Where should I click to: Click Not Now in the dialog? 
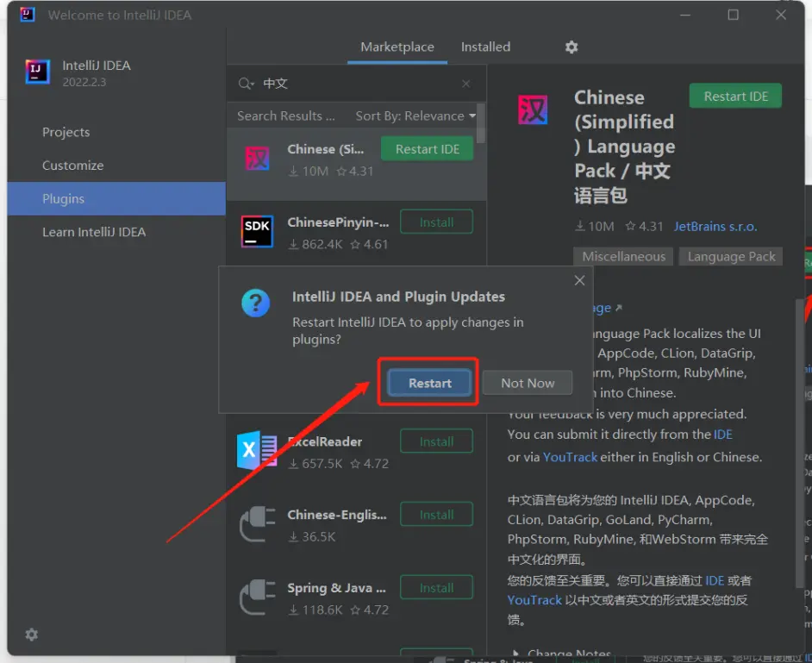(528, 384)
